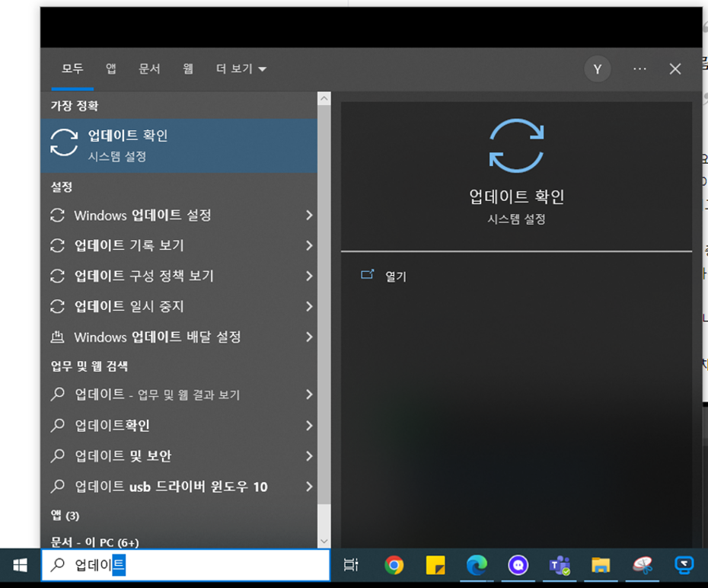The width and height of the screenshot is (708, 588).
Task: Expand 업데이트 구성 정책 보기 details arrow
Action: [309, 276]
